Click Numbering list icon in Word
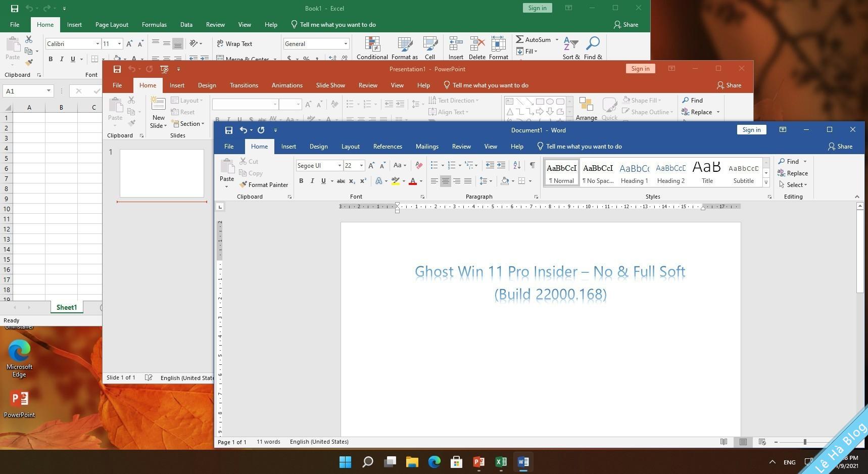 [452, 165]
